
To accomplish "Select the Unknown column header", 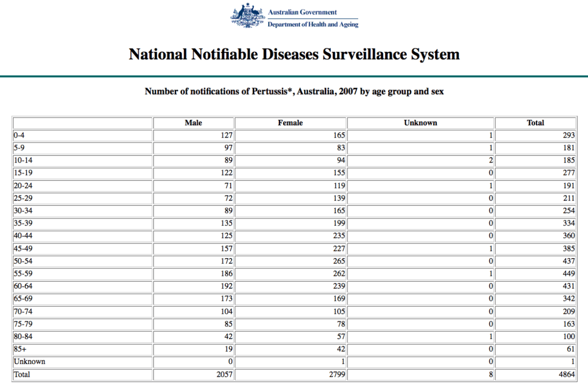I will click(420, 123).
